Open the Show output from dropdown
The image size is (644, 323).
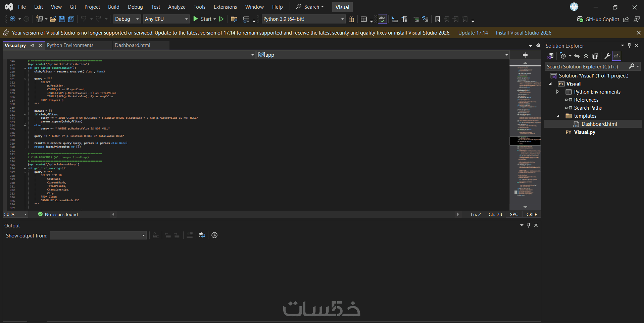click(98, 235)
